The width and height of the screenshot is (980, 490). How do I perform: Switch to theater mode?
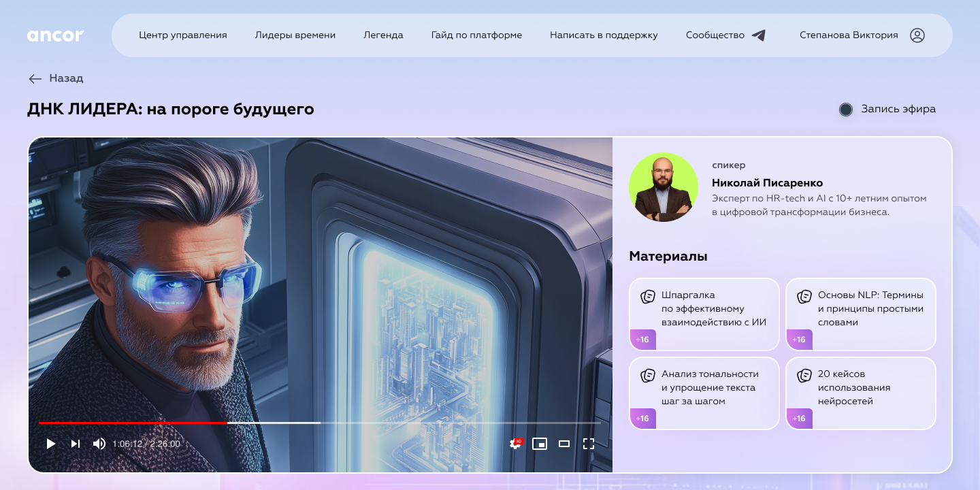[564, 444]
